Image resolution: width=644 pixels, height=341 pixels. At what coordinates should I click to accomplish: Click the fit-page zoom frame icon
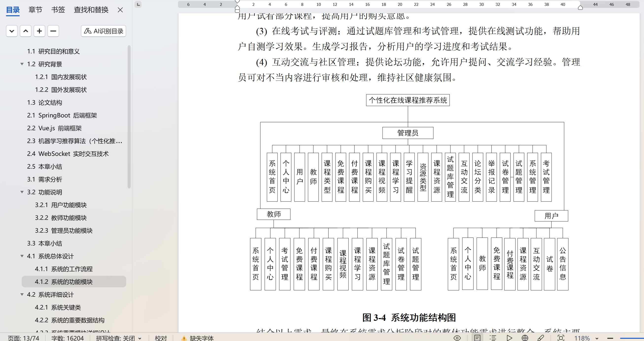pos(561,338)
